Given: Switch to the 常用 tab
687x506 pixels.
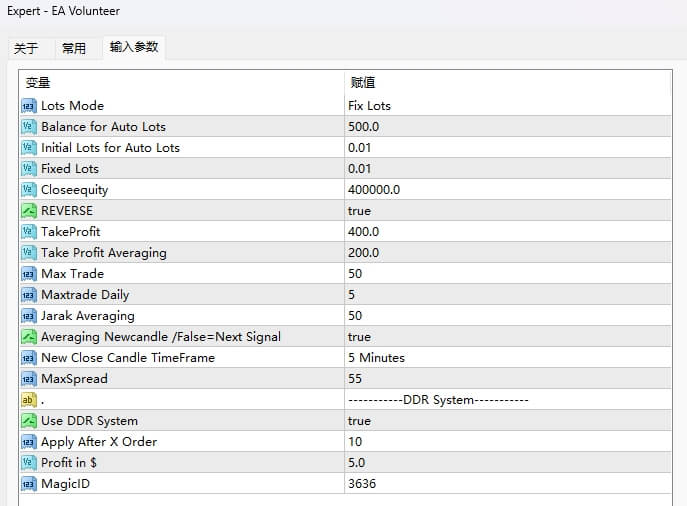Looking at the screenshot, I should click(x=74, y=48).
